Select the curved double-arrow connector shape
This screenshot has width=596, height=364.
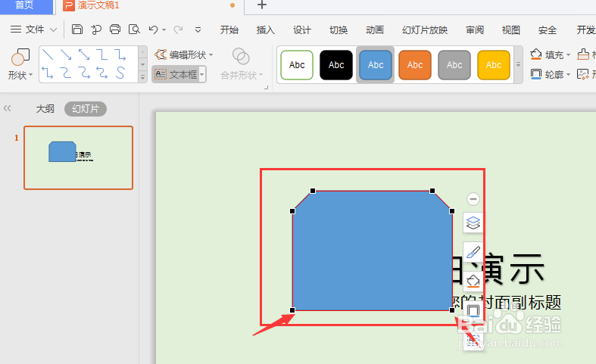(x=102, y=72)
